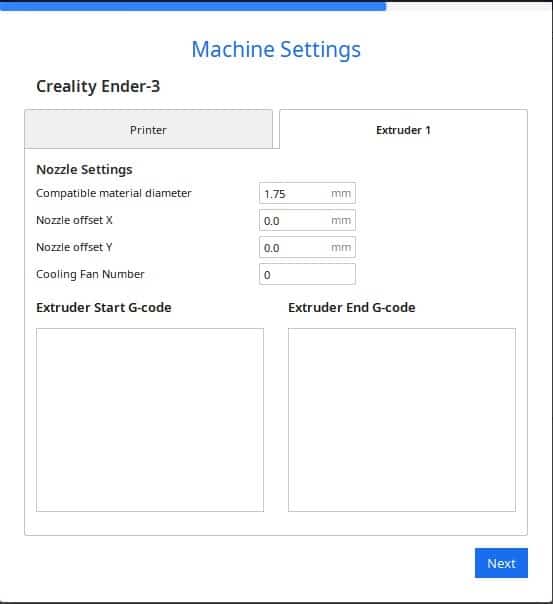Click inside the Extruder End G-code text area
The height and width of the screenshot is (604, 553).
click(402, 420)
